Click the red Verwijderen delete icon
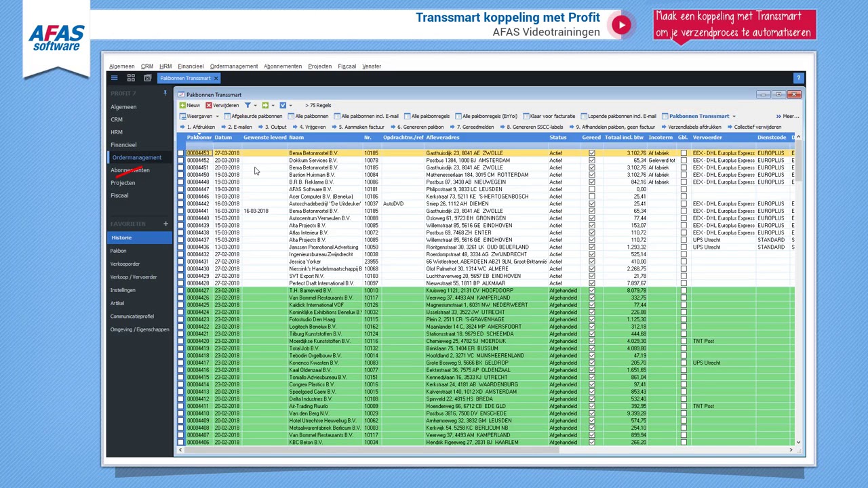The image size is (868, 488). pos(209,105)
